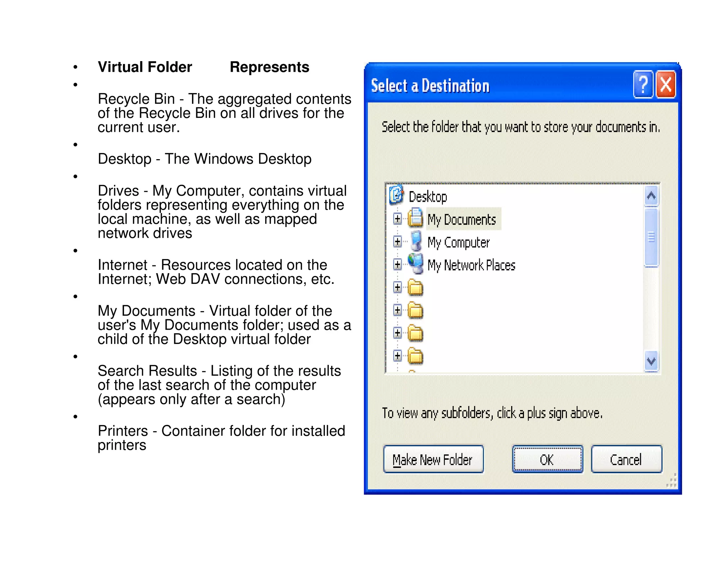Screen dimensions: 728x562
Task: Close the Select a Destination dialog
Action: (x=666, y=85)
